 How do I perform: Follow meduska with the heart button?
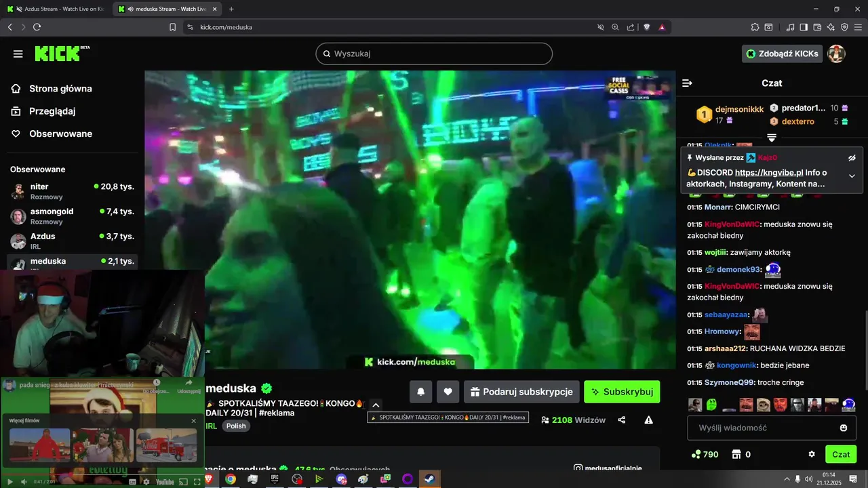point(448,392)
